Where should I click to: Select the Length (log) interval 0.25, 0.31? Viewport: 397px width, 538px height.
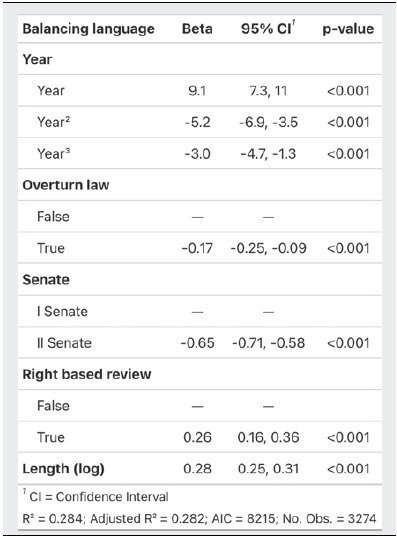(x=268, y=469)
